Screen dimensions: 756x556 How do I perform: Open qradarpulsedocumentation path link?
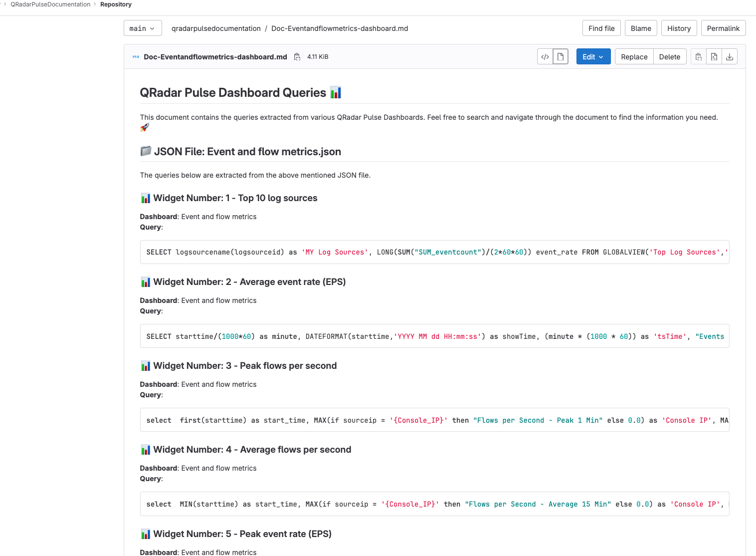coord(216,28)
